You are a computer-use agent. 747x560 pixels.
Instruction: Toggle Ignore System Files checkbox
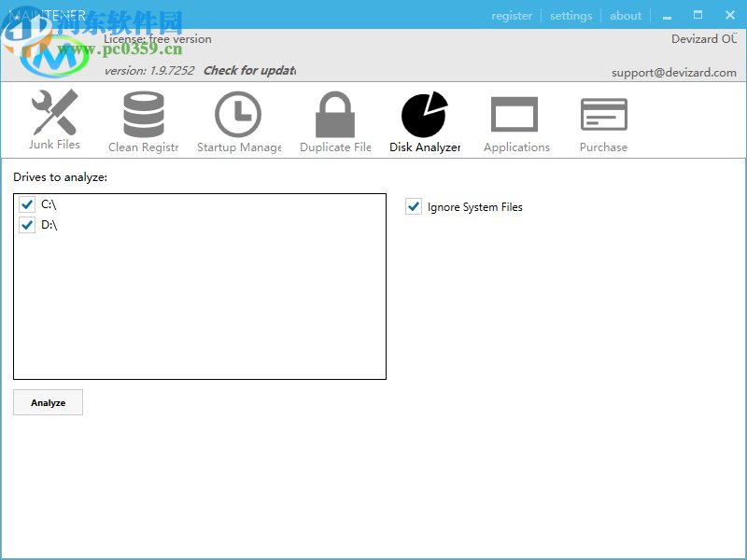(x=414, y=206)
